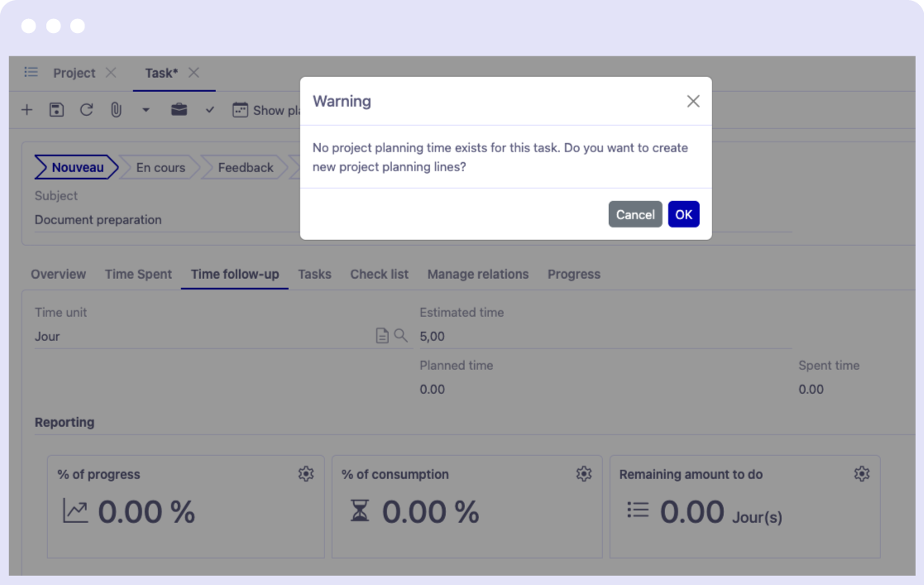
Task: Open the list menu icon beside Project tab
Action: click(31, 73)
